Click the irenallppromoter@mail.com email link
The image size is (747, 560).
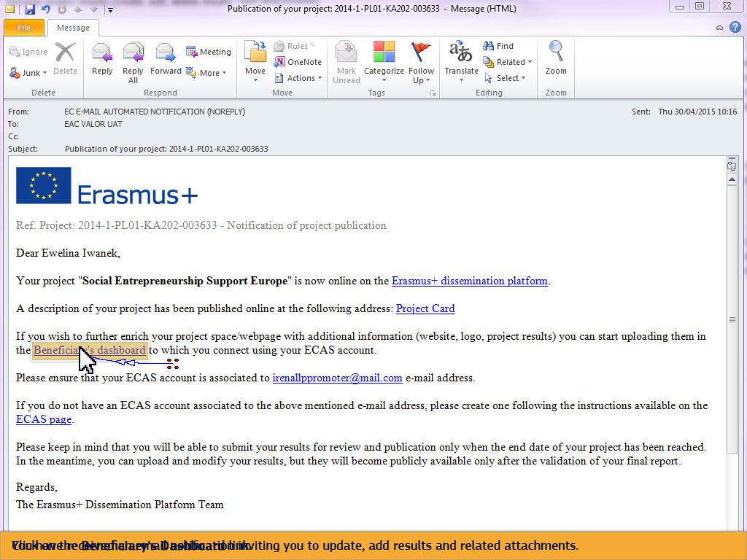[x=337, y=378]
